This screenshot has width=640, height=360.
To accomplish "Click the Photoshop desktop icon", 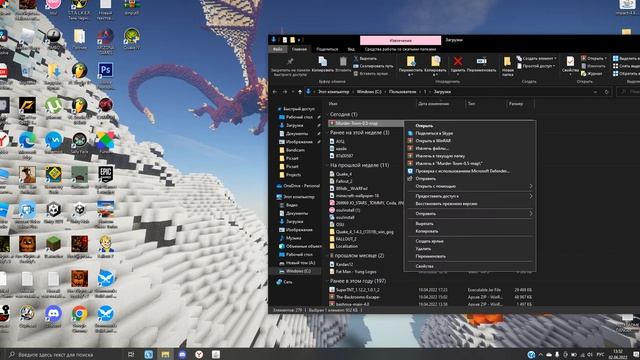I will [x=105, y=70].
